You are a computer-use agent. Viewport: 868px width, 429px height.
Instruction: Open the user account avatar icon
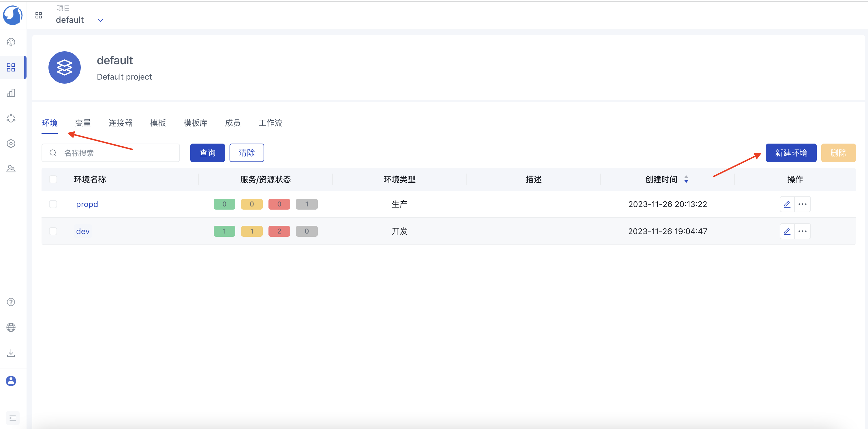tap(11, 381)
